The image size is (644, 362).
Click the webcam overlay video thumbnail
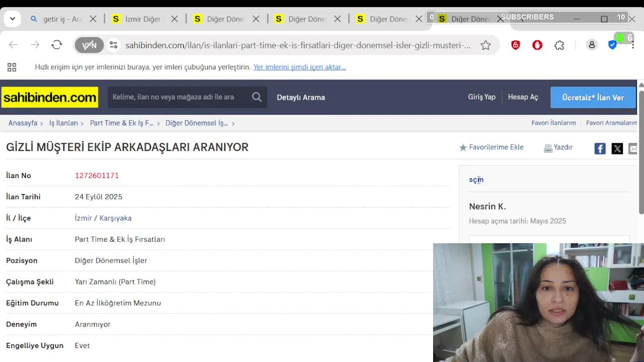538,303
